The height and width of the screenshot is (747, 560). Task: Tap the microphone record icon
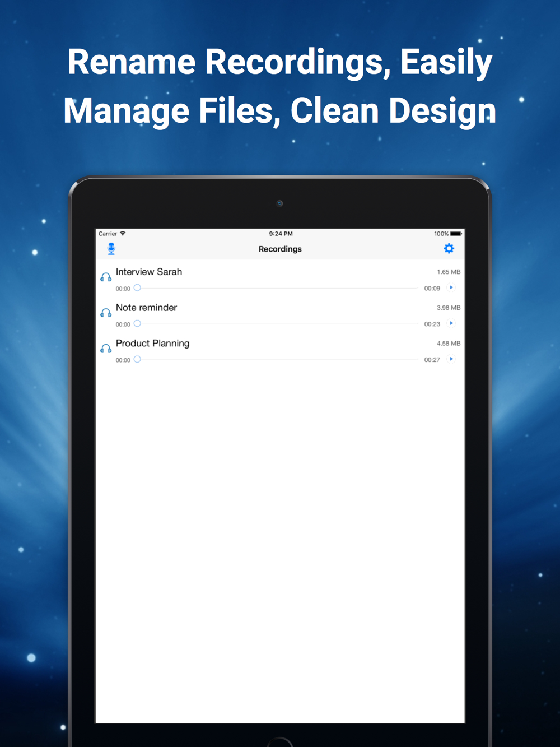point(111,249)
